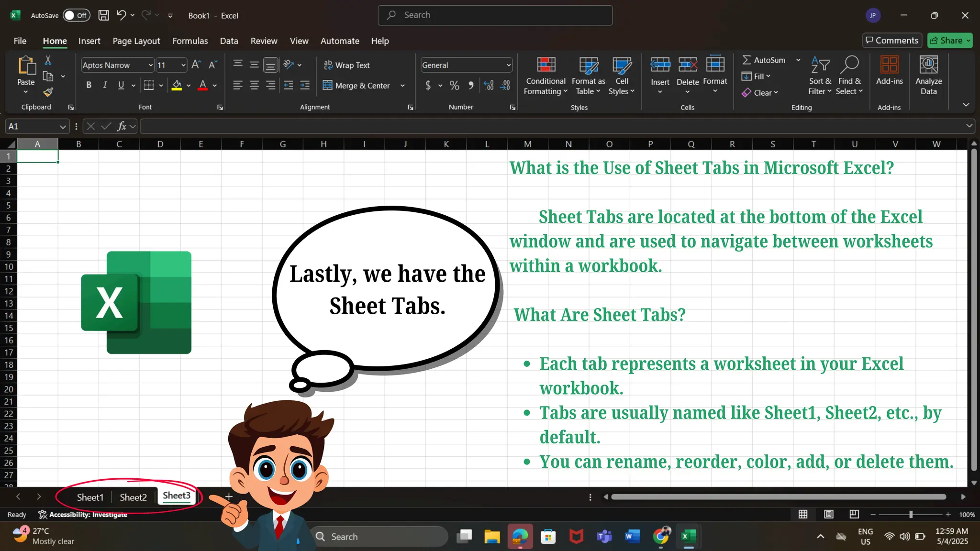This screenshot has width=980, height=551.
Task: Open the Data ribbon tab
Action: tap(229, 41)
